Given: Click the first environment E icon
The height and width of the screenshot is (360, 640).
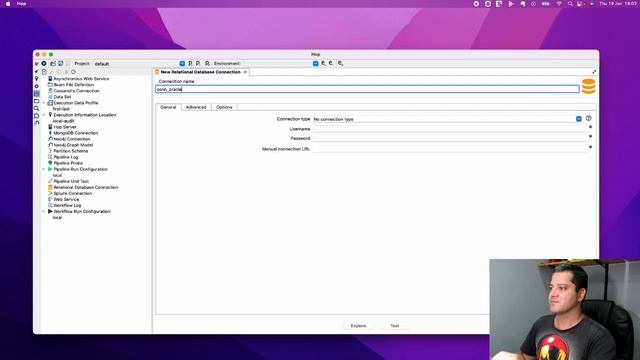Looking at the screenshot, I should tap(323, 64).
